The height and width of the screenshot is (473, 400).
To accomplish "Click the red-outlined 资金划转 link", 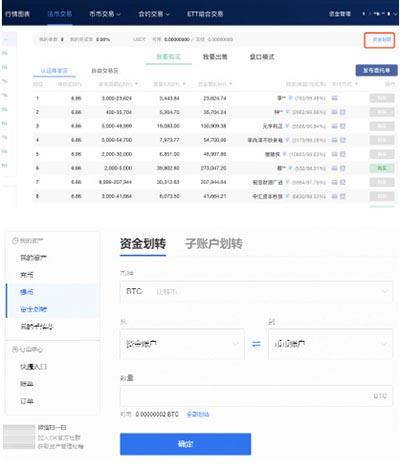I will click(379, 40).
